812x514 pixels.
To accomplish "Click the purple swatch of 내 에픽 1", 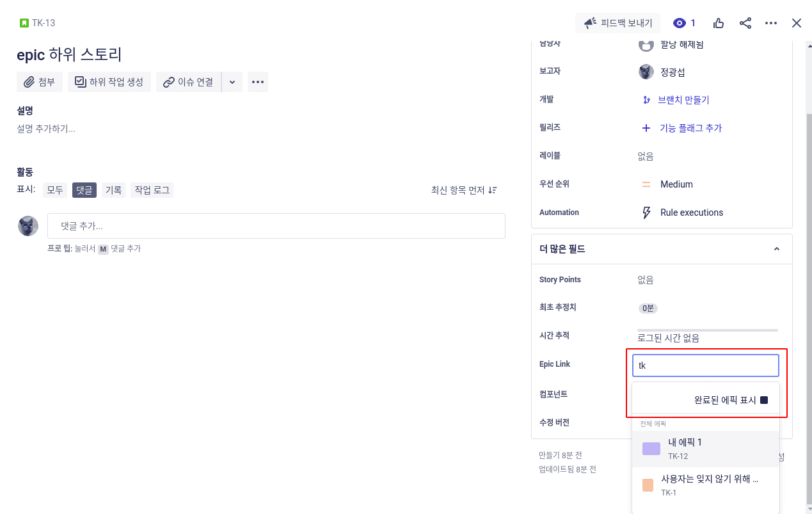I will 651,449.
